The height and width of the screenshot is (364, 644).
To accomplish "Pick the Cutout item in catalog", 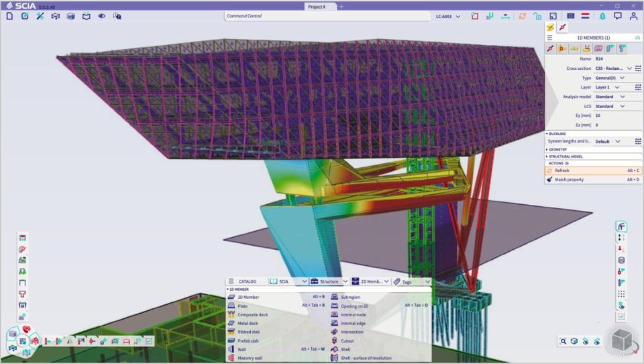I will click(347, 340).
